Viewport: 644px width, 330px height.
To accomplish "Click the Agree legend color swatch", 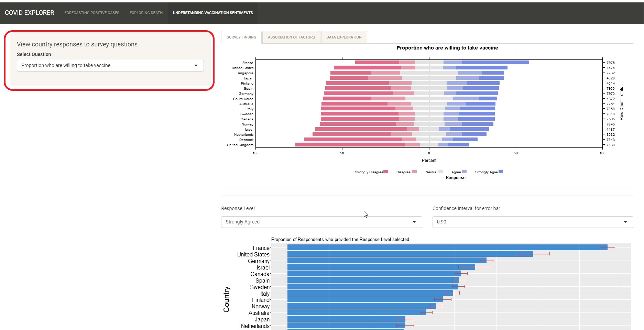I will tap(465, 172).
